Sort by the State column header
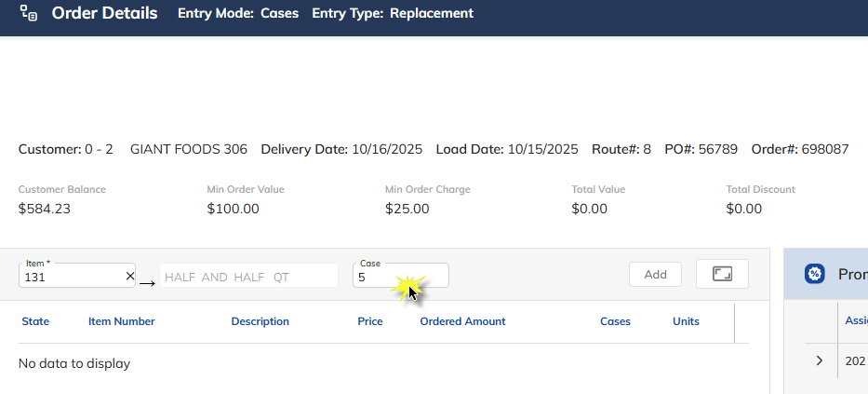Viewport: 868px width, 394px height. (35, 321)
